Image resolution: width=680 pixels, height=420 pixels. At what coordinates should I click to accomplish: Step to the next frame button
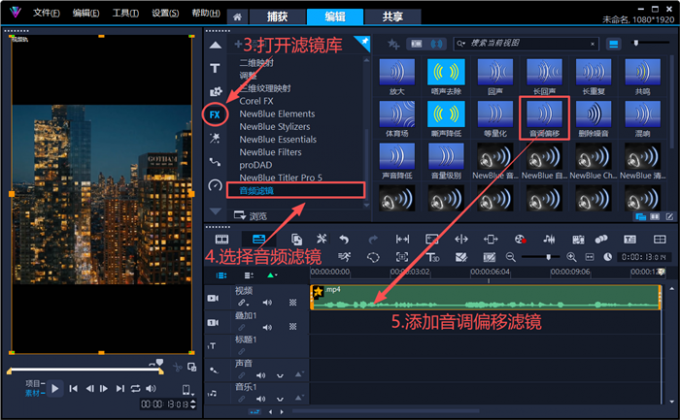[x=104, y=388]
